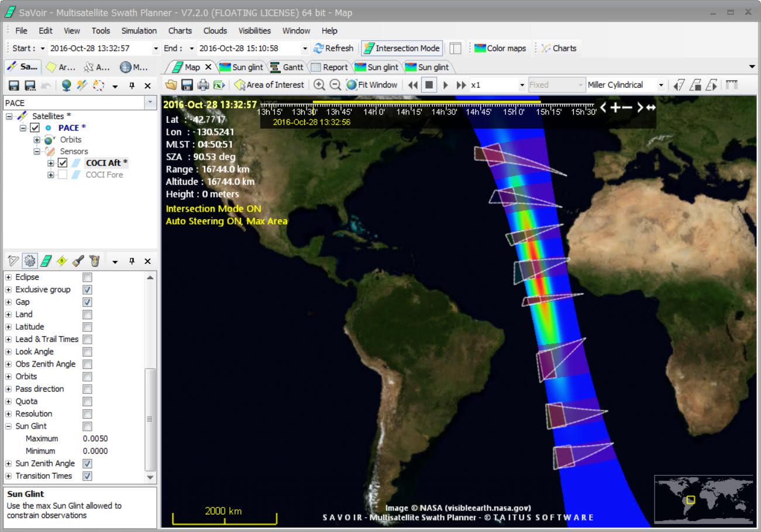Open the Miller Cylindrical projection dropdown
The width and height of the screenshot is (761, 532).
661,85
